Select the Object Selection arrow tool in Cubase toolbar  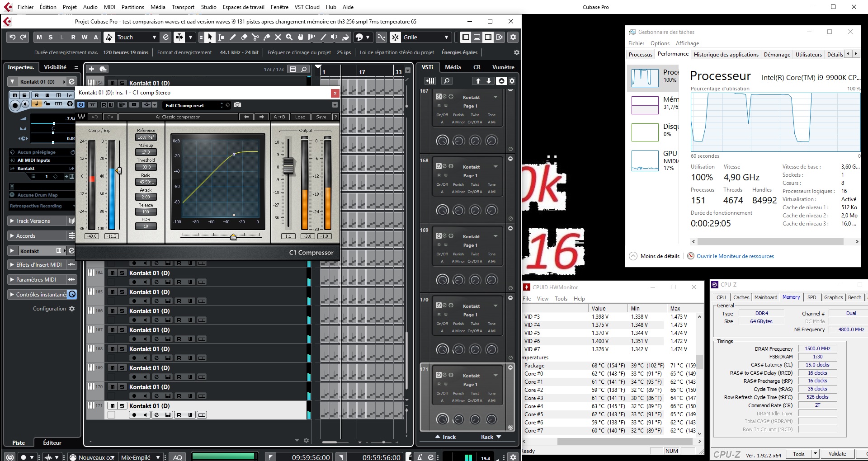210,37
